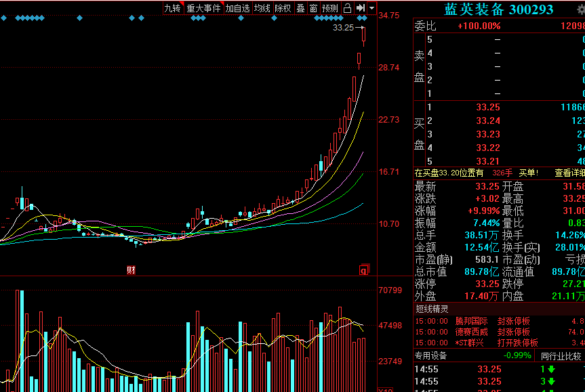Click the red q marker icon
Screen dimensions: 585x392
tap(363, 269)
